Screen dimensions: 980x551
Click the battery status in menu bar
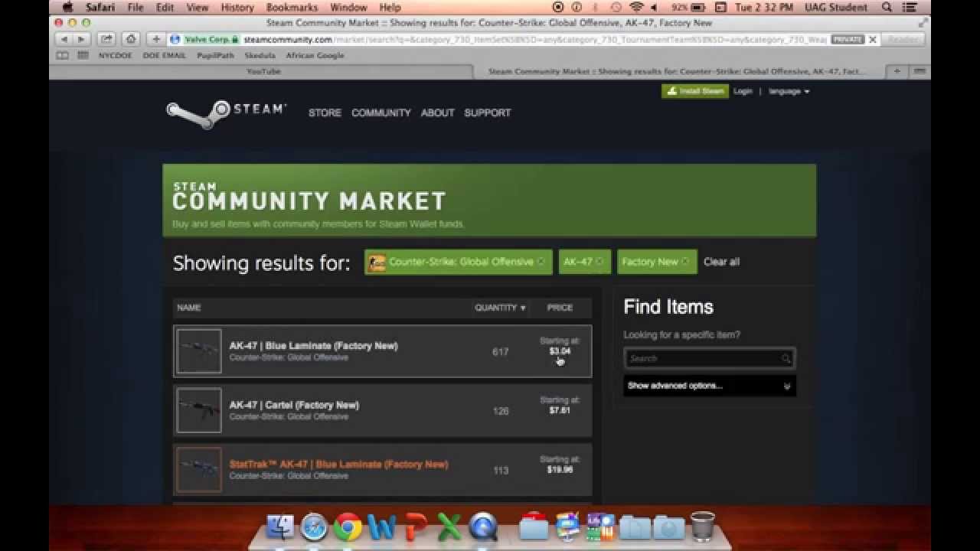pyautogui.click(x=689, y=7)
